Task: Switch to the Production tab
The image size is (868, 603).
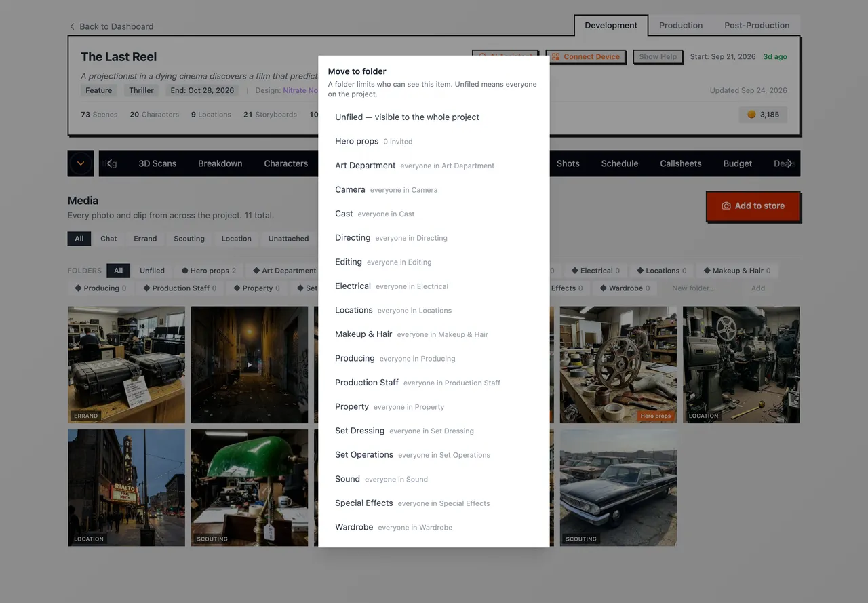Action: pos(681,25)
